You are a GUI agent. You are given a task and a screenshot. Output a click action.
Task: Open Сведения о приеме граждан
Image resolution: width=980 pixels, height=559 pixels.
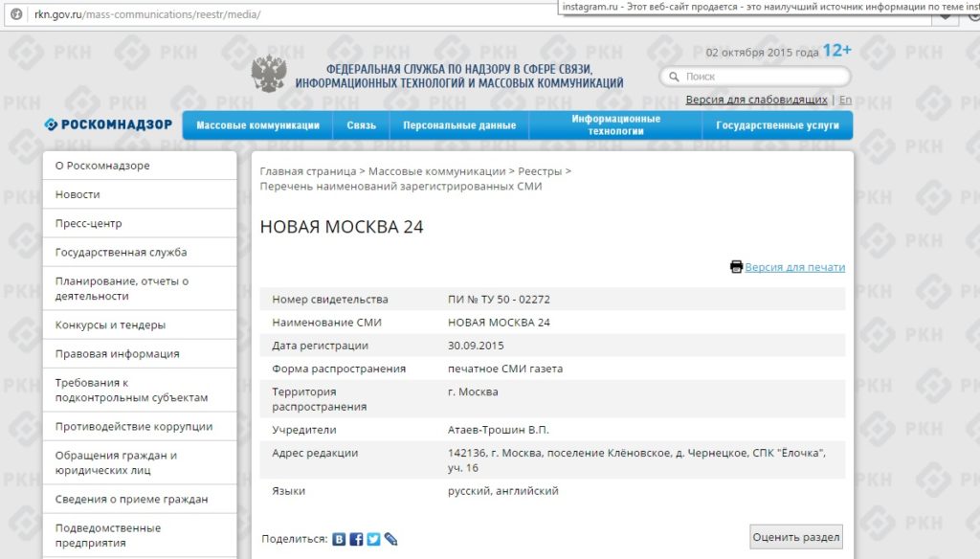pos(140,499)
